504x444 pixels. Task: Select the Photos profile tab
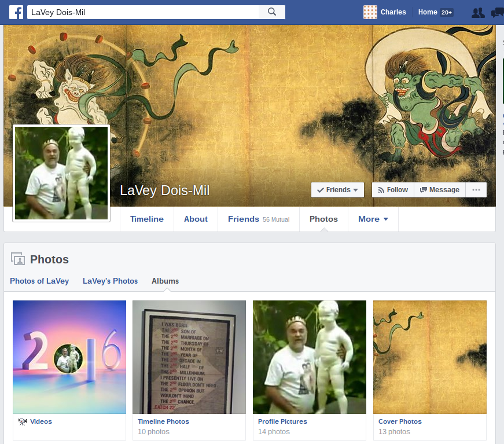(323, 219)
